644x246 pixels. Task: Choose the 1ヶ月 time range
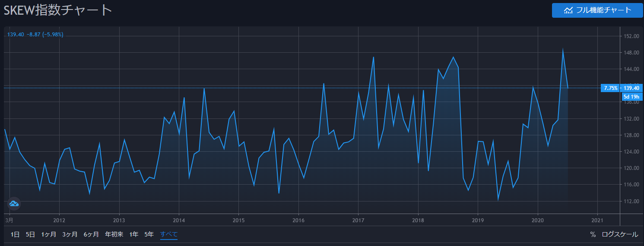coord(49,234)
